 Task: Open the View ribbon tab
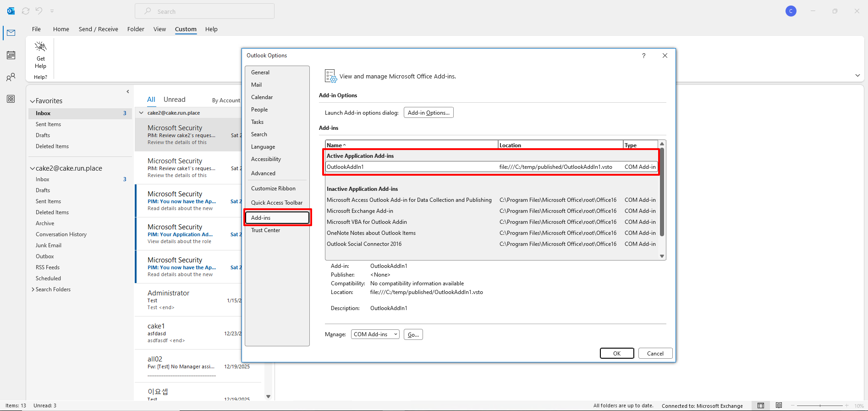click(x=159, y=29)
